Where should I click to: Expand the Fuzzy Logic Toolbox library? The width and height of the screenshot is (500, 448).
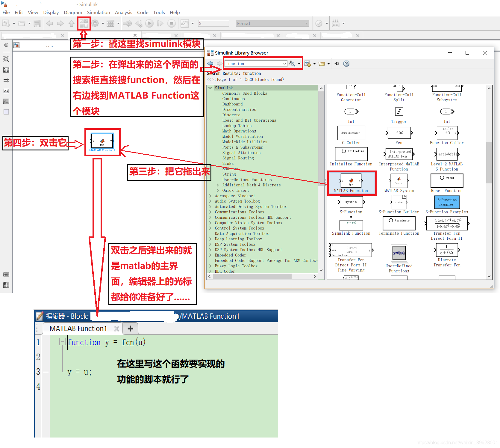tap(210, 266)
